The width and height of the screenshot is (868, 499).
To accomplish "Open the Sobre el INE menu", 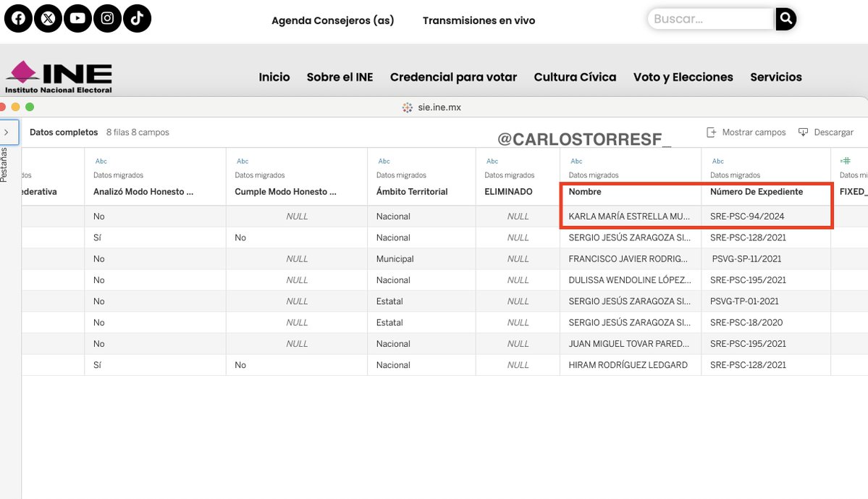I will point(340,77).
